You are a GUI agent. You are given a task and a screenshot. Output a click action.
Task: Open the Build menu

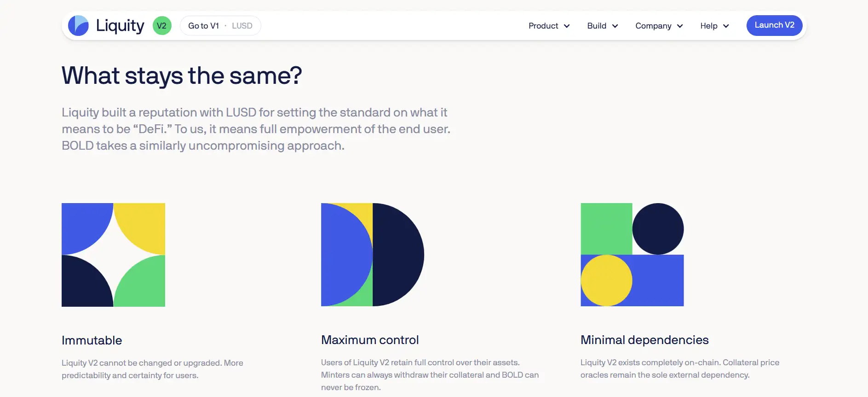point(597,26)
